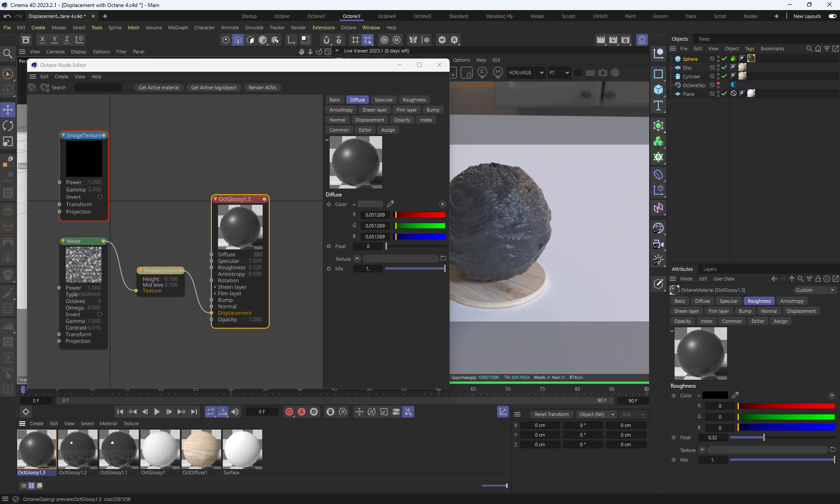
Task: Switch to the Specular tab in Node Editor
Action: click(383, 100)
